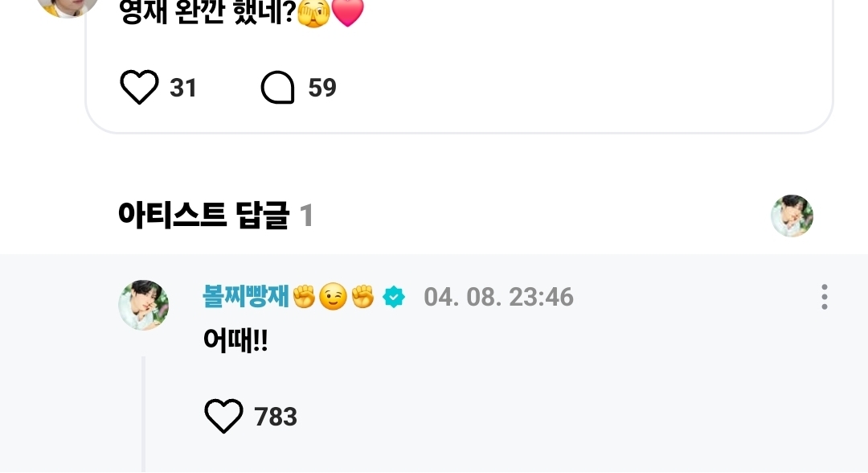This screenshot has height=473, width=868.
Task: Open the 볼찌빵재 username link
Action: [246, 296]
